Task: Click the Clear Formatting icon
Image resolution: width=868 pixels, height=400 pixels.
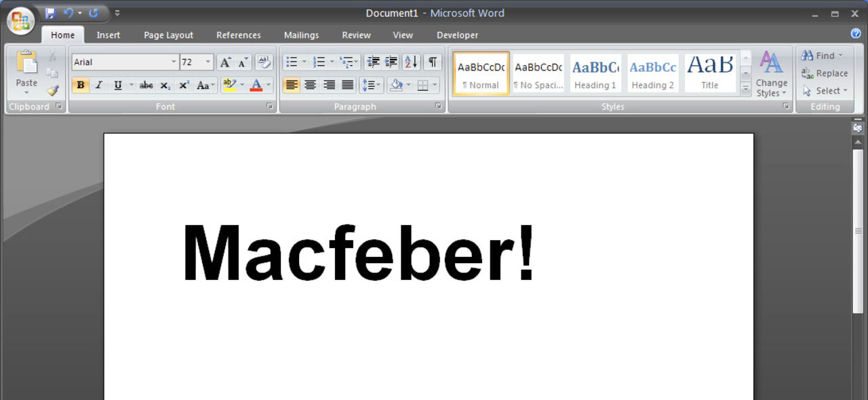Action: click(264, 62)
